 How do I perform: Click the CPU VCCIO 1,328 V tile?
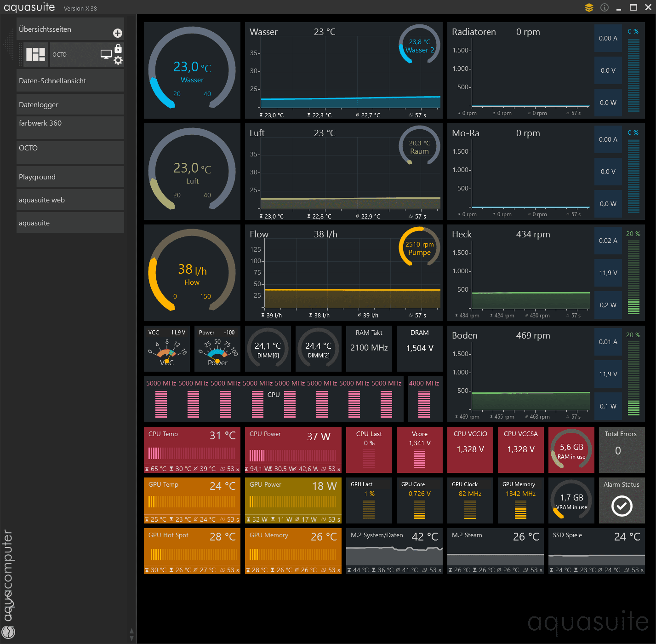tap(470, 450)
